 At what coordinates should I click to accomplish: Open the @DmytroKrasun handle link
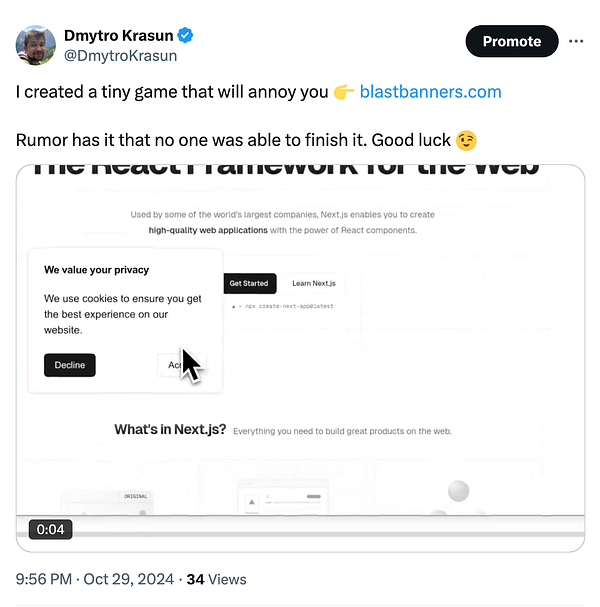pos(120,56)
